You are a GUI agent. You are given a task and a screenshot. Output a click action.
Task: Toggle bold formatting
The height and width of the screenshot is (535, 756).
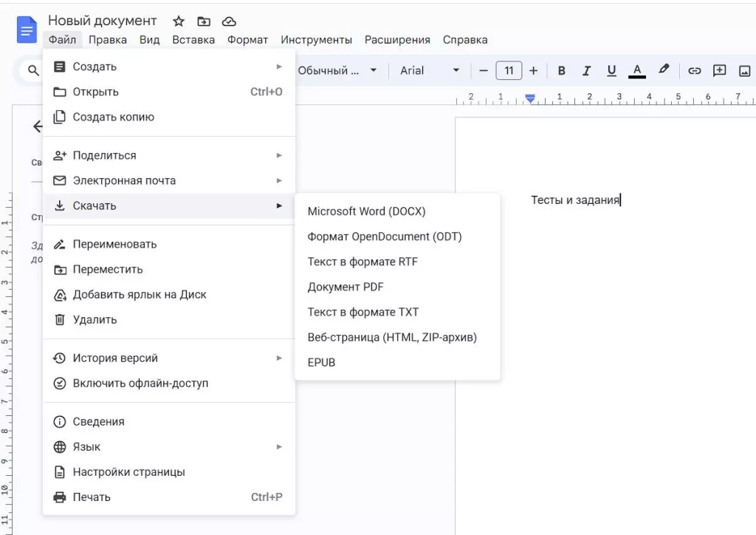coord(561,71)
